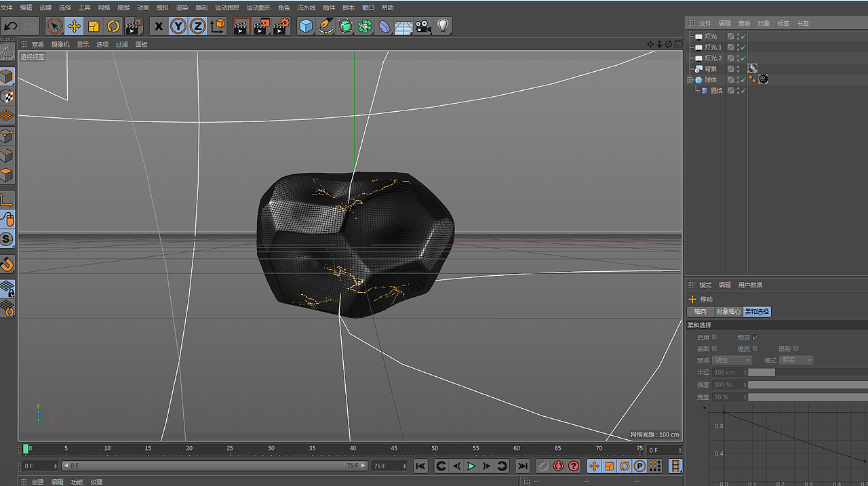Click the 背景 material tag thumbnail

753,68
